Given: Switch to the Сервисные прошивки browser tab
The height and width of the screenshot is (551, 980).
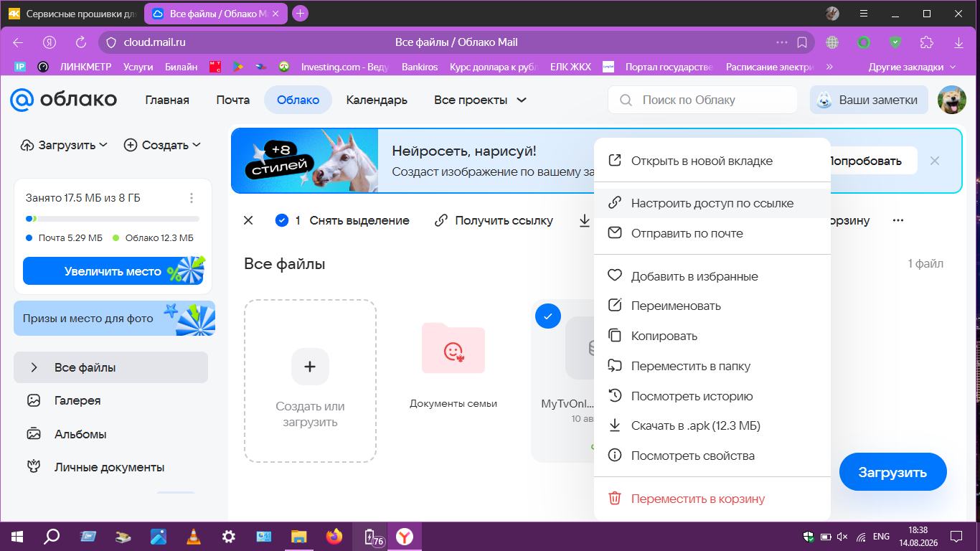Looking at the screenshot, I should pyautogui.click(x=72, y=14).
